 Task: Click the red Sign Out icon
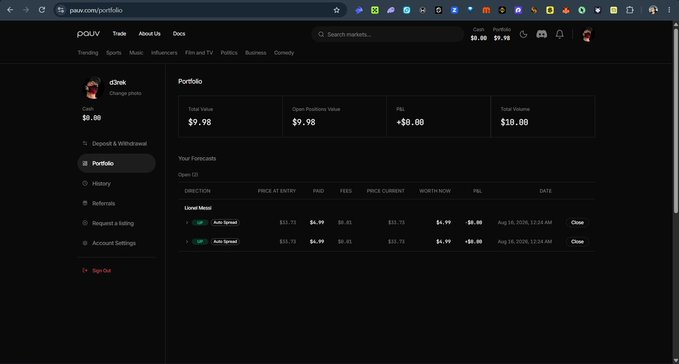[85, 271]
